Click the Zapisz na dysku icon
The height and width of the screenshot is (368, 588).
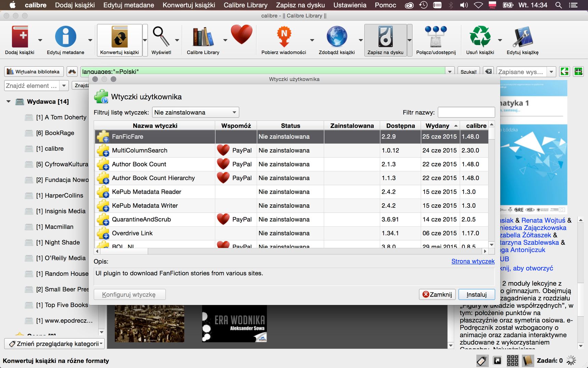[385, 37]
